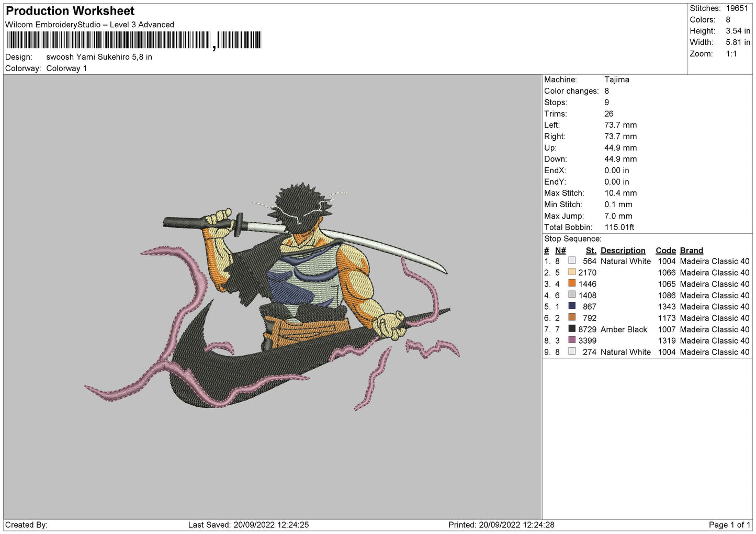
Task: Click the barcode below the software title
Action: click(134, 40)
